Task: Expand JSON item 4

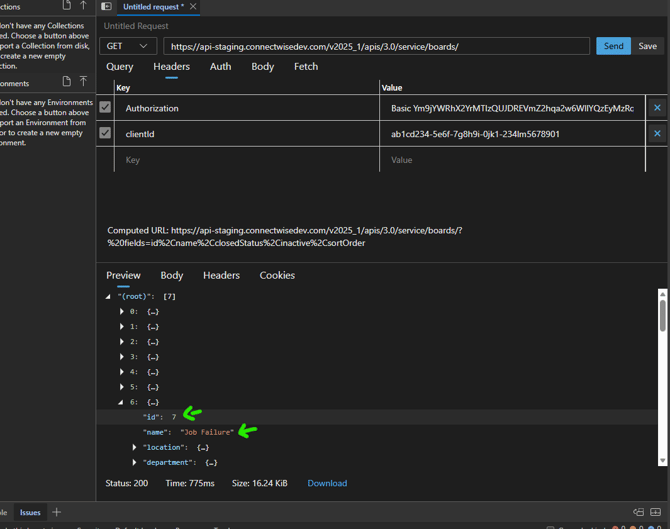Action: point(122,372)
